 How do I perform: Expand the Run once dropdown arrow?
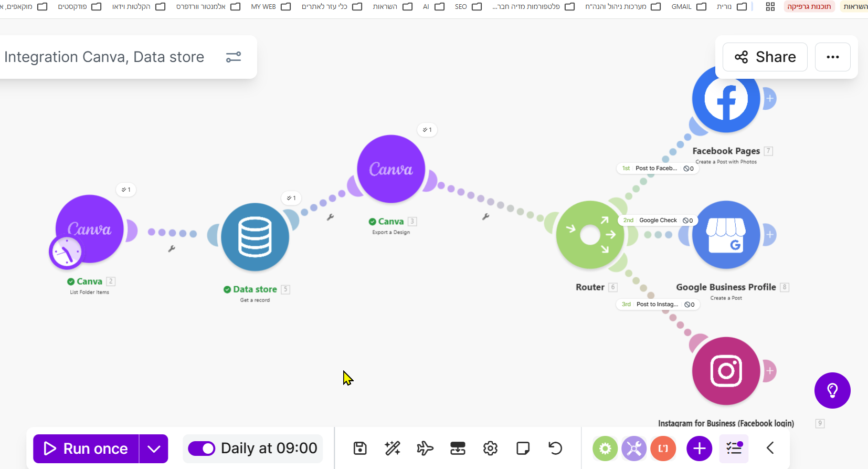click(x=154, y=449)
